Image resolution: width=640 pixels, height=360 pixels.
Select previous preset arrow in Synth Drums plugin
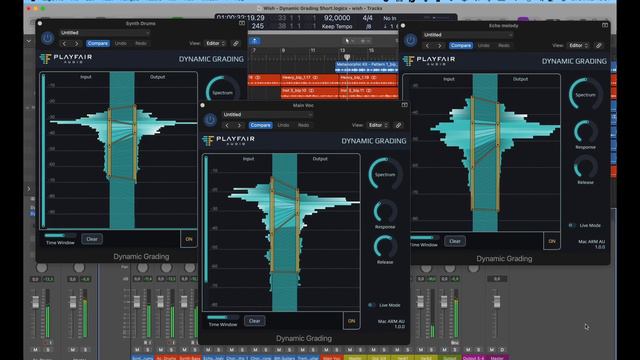(x=64, y=43)
